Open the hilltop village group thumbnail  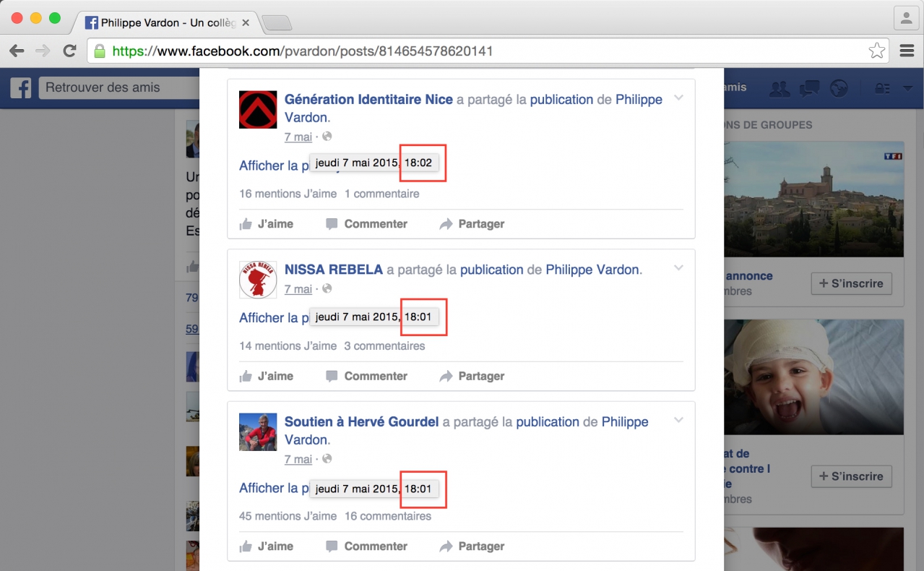(814, 199)
